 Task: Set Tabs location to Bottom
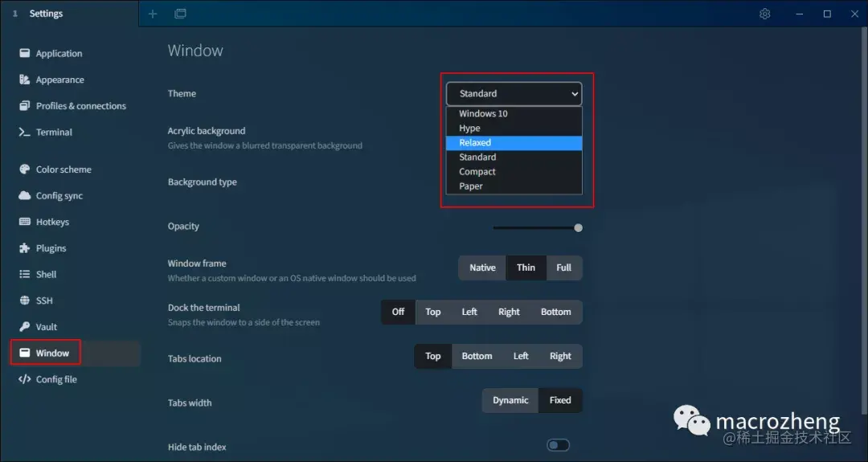point(477,356)
